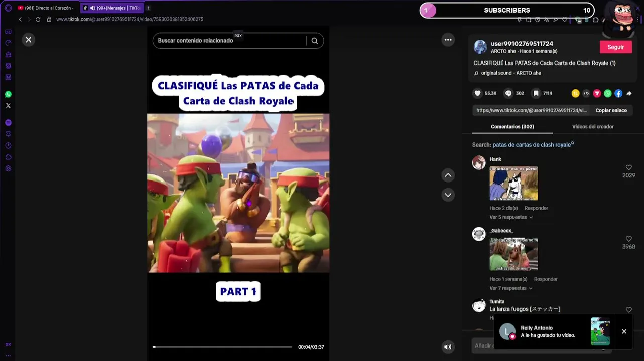The width and height of the screenshot is (644, 361).
Task: Open the pinboards pin icon in sidebar
Action: (8, 134)
